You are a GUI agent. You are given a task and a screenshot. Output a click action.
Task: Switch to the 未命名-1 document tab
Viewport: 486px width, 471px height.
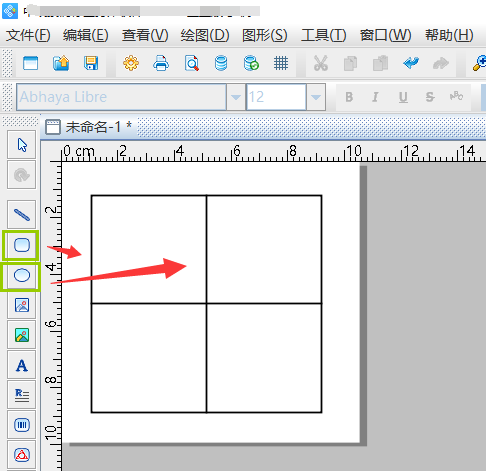[89, 127]
